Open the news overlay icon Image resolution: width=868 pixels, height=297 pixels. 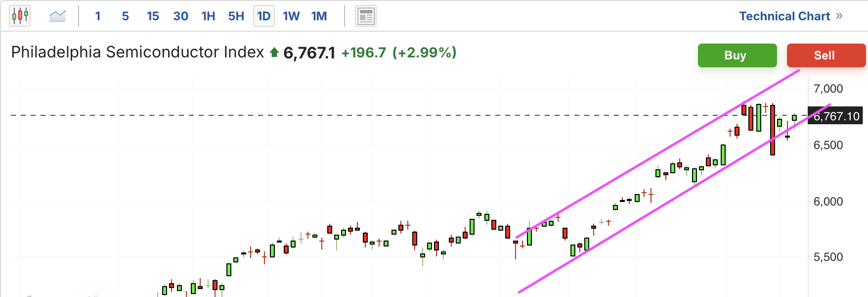366,16
